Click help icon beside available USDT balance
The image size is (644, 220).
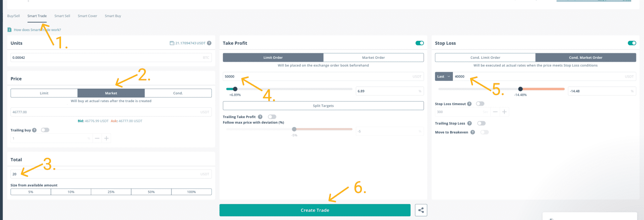click(209, 43)
